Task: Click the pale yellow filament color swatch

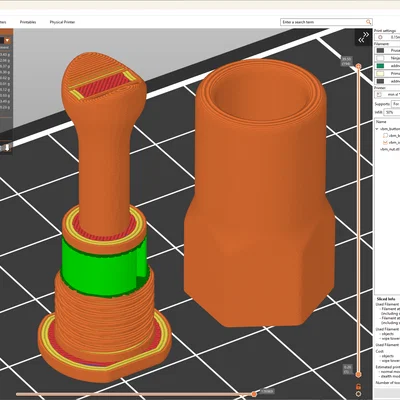Action: [x=380, y=74]
